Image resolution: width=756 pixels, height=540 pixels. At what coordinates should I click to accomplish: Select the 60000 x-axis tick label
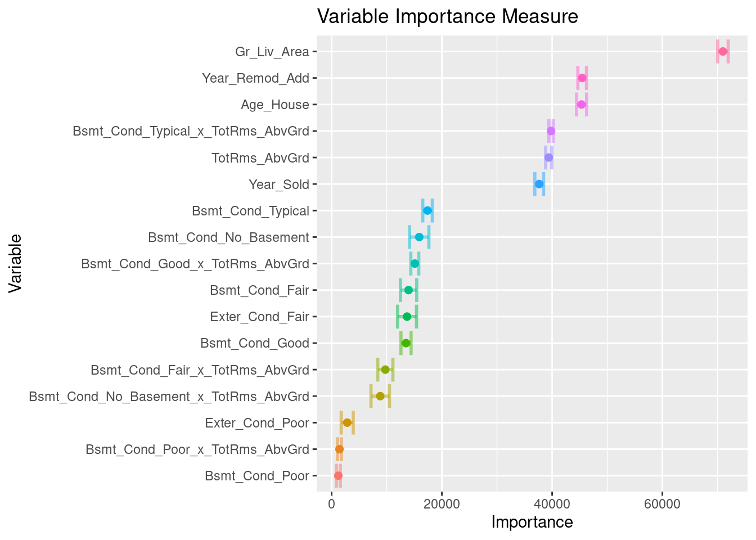[662, 503]
